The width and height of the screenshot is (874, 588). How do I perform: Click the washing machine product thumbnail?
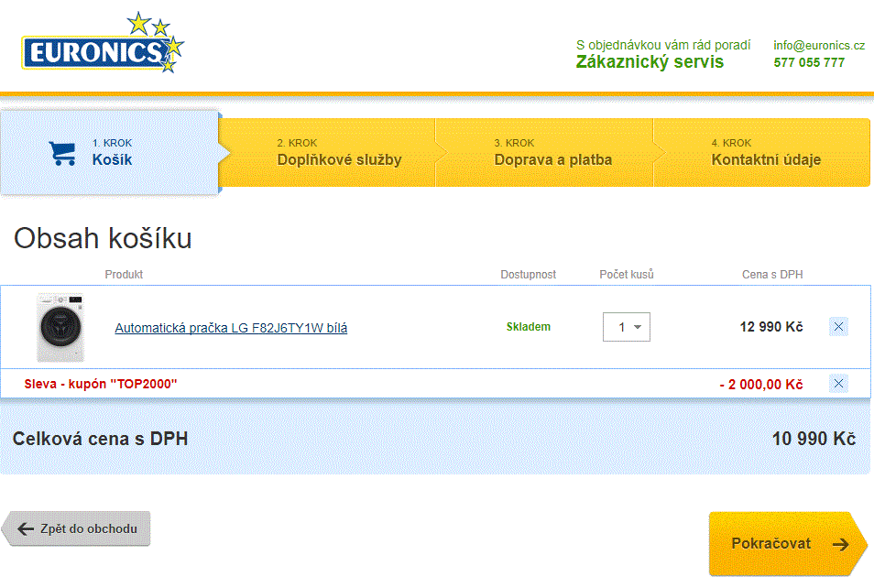[60, 327]
